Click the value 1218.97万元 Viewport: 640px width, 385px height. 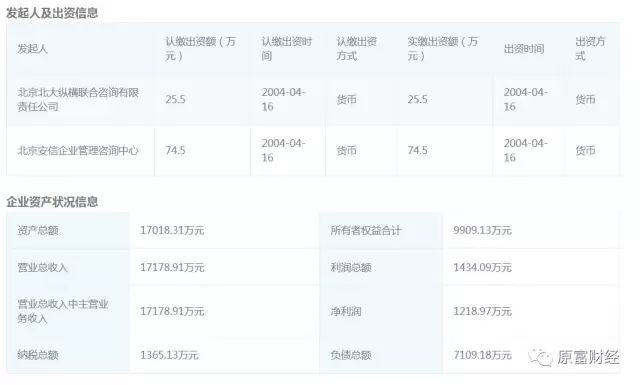(482, 312)
